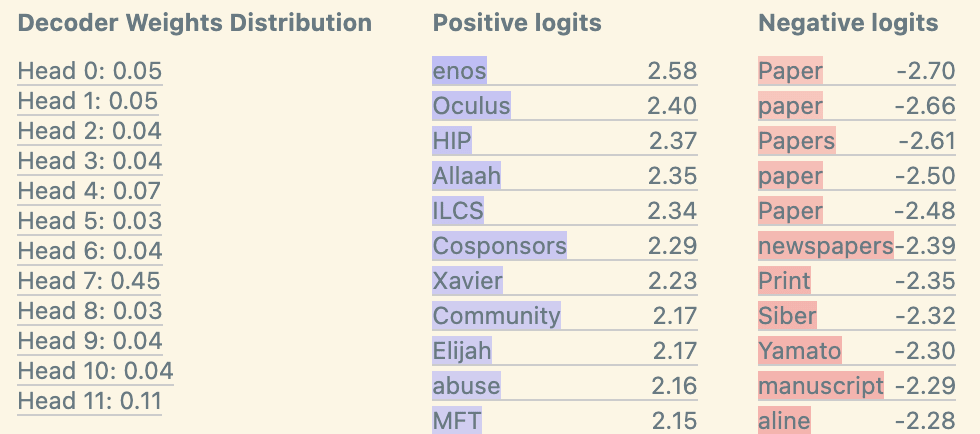This screenshot has height=434, width=980.
Task: Select Head 0: 0.05 decoder weight
Action: tap(90, 71)
